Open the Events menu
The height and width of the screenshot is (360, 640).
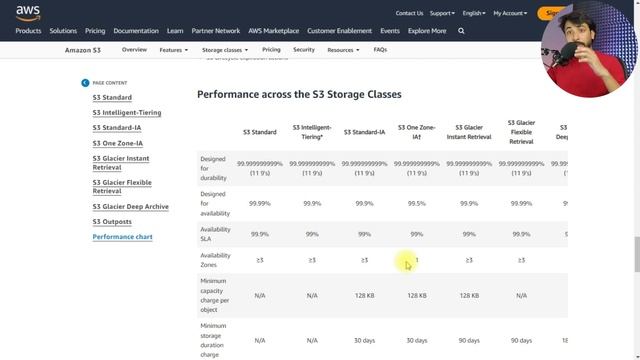click(x=390, y=31)
